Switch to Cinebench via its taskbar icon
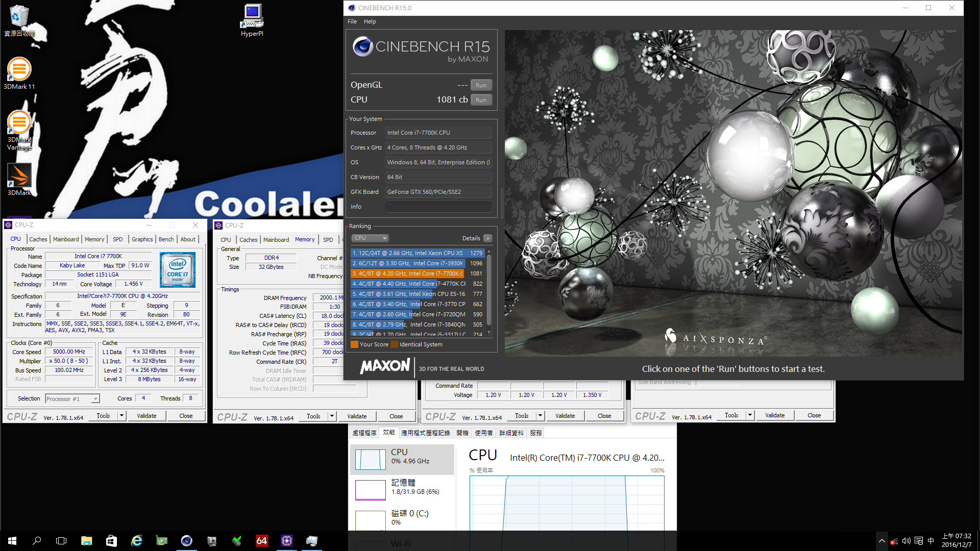 (187, 541)
